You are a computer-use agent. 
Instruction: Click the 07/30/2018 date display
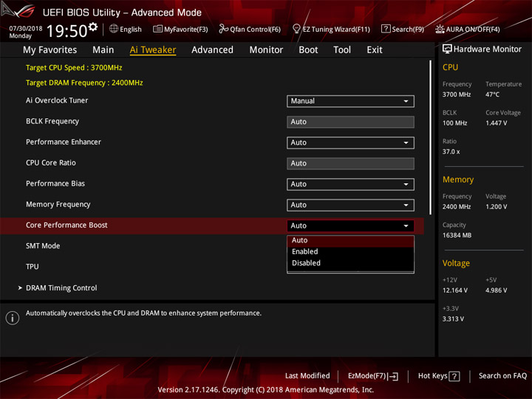coord(26,29)
